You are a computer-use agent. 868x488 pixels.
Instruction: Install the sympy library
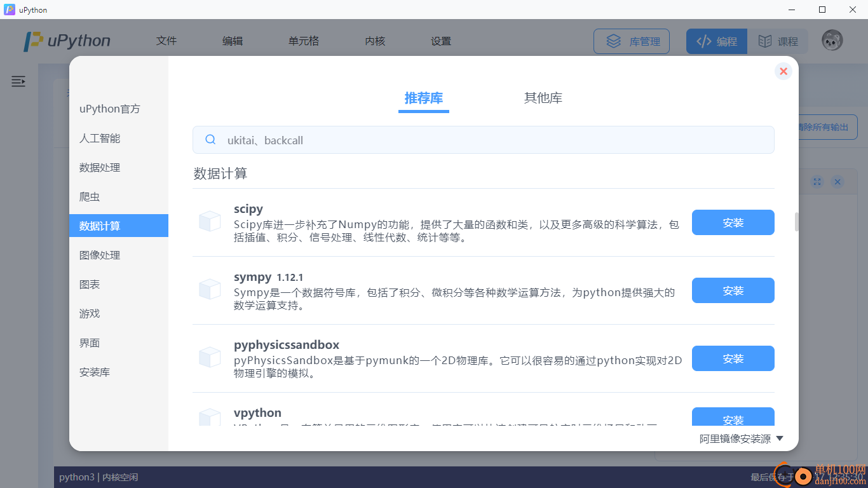[733, 290]
